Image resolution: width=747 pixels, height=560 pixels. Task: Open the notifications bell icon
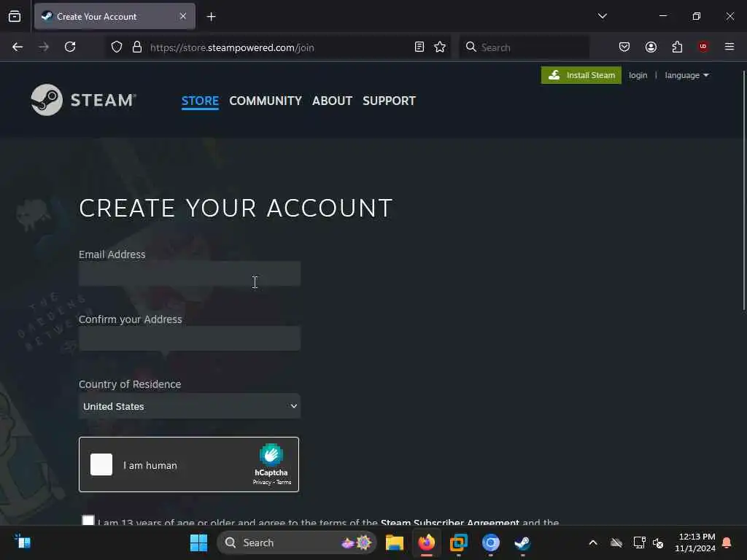coord(727,542)
